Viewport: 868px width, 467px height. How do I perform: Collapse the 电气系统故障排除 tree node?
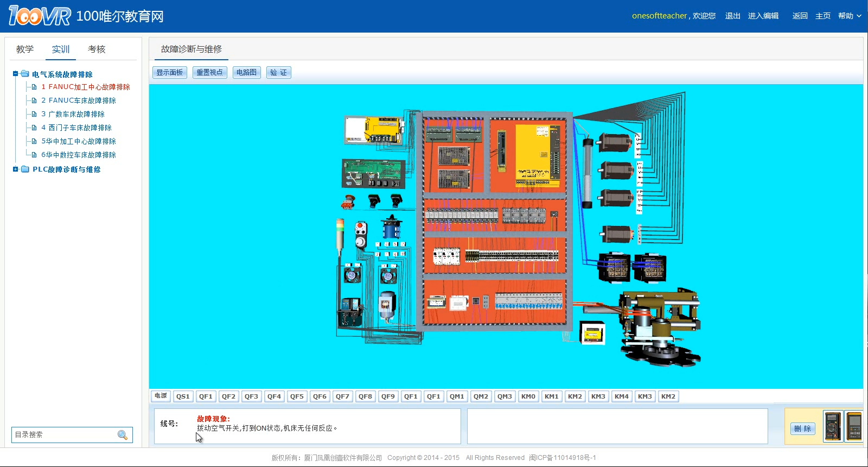[16, 74]
